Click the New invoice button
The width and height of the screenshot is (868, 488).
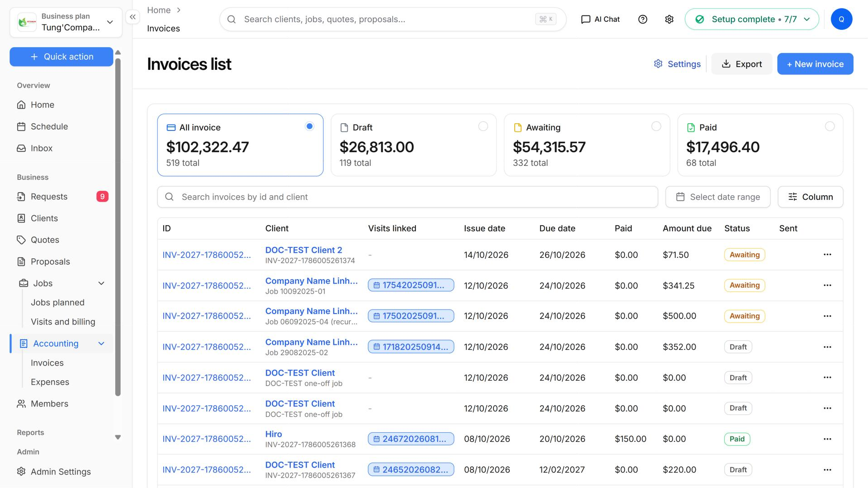(815, 64)
